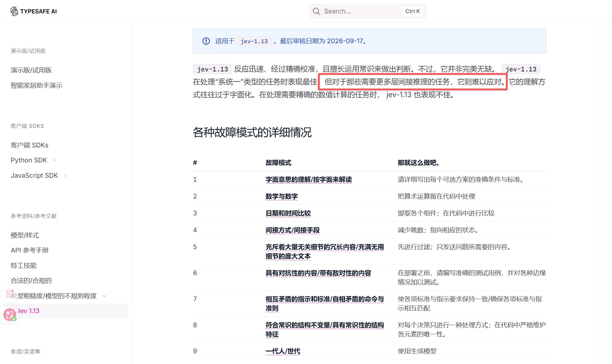612x364 pixels.
Task: Click the 那就这么做吧。 column header
Action: click(418, 163)
